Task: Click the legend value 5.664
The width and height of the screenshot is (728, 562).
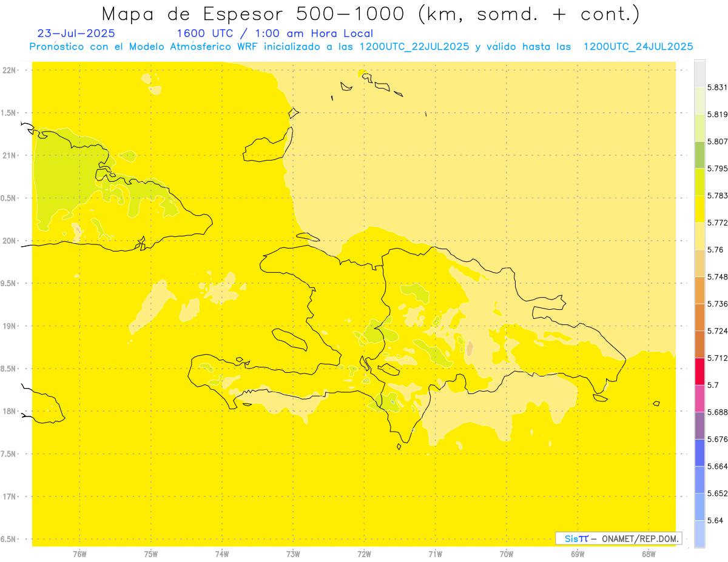Action: point(718,466)
